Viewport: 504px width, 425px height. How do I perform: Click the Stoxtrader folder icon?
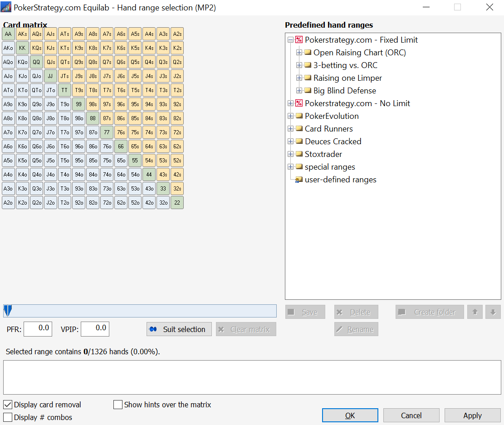pyautogui.click(x=299, y=154)
